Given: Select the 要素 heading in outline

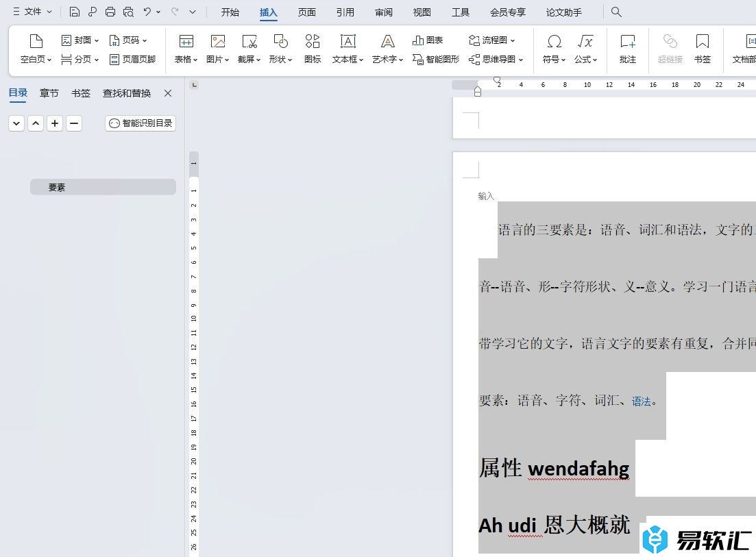Looking at the screenshot, I should 103,187.
